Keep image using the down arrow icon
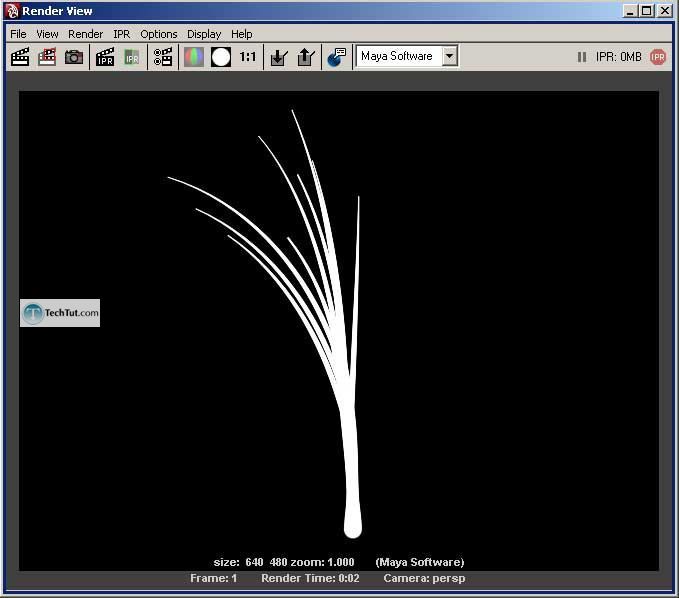679x598 pixels. tap(279, 57)
